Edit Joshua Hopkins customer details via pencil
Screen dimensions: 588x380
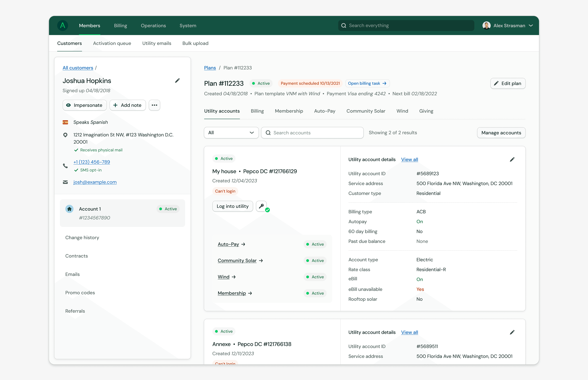(177, 81)
